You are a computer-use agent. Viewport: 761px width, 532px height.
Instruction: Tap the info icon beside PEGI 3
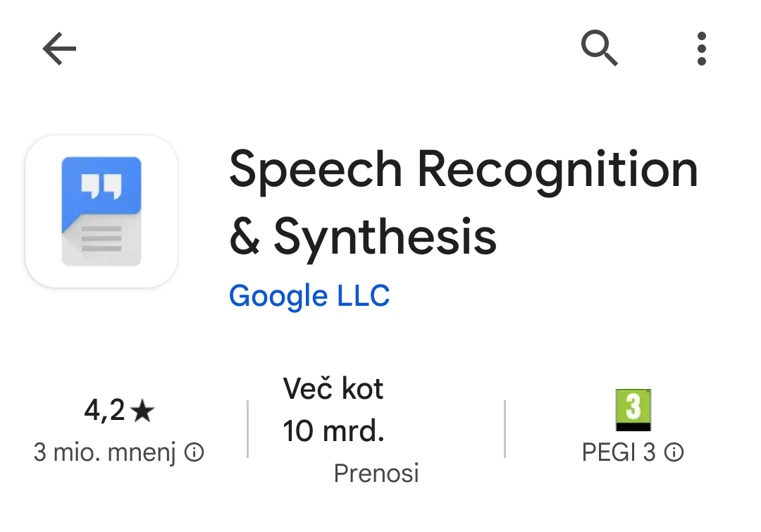(674, 452)
